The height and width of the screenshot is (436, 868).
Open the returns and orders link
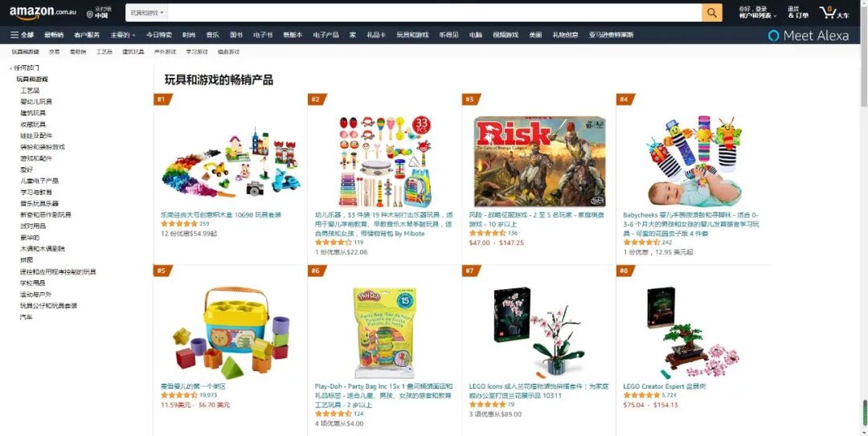coord(798,13)
